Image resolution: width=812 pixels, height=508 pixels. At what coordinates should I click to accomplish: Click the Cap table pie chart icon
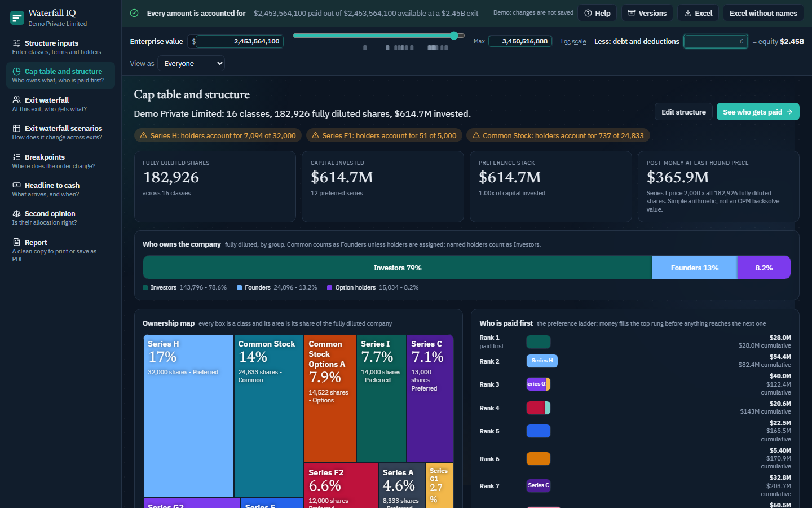(x=16, y=71)
